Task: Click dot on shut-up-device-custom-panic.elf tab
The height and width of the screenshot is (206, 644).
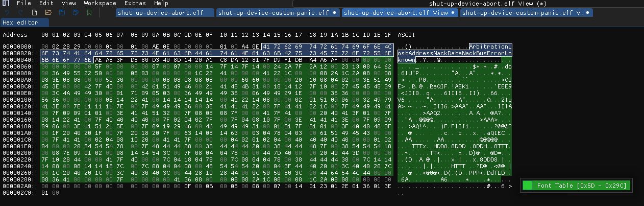Action: point(334,13)
